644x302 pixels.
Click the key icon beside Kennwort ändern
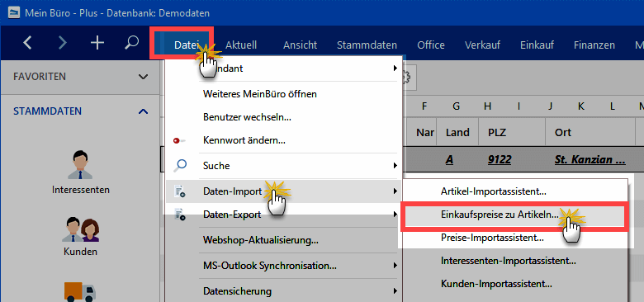coord(179,141)
